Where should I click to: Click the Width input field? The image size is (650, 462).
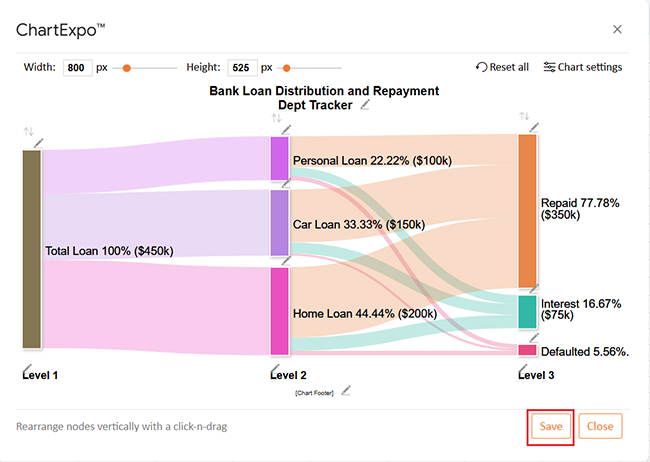click(76, 68)
